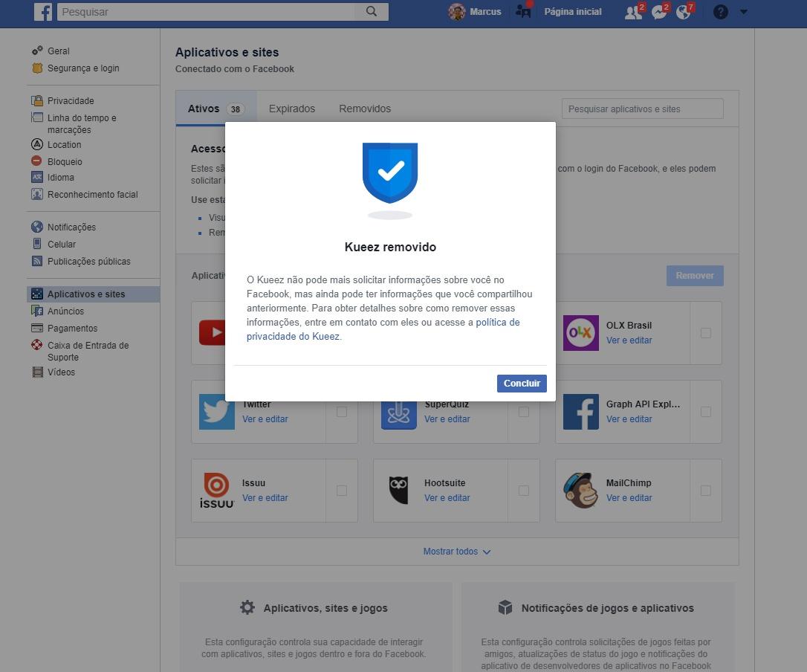
Task: Click the Hootsuite owl icon
Action: tap(398, 491)
